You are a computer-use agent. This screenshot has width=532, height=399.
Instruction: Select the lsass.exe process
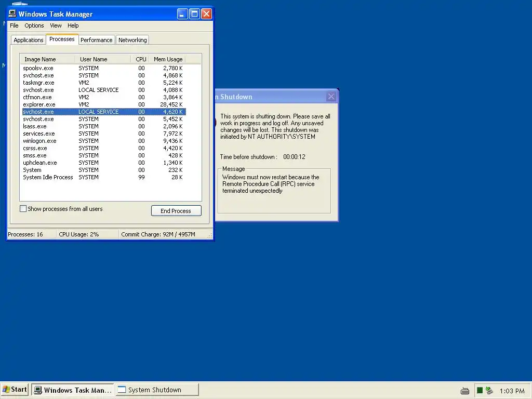click(x=104, y=126)
